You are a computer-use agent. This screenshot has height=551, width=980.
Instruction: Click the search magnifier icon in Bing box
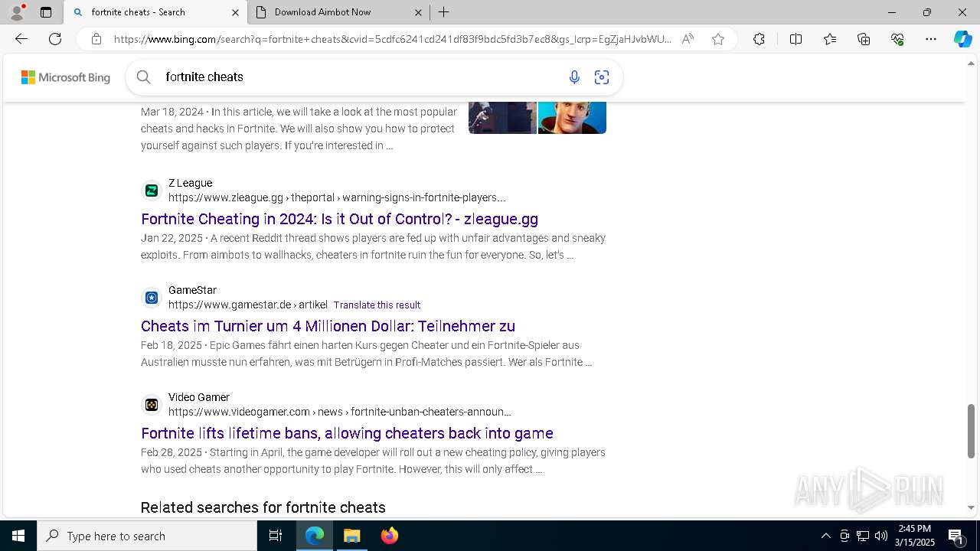143,77
